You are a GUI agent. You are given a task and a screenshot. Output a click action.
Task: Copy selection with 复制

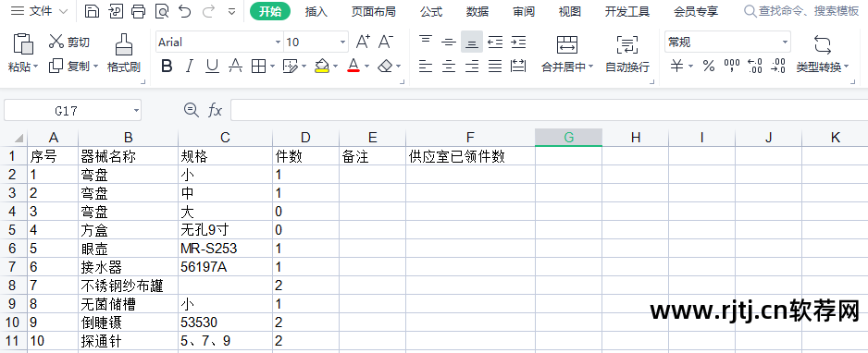click(x=69, y=67)
